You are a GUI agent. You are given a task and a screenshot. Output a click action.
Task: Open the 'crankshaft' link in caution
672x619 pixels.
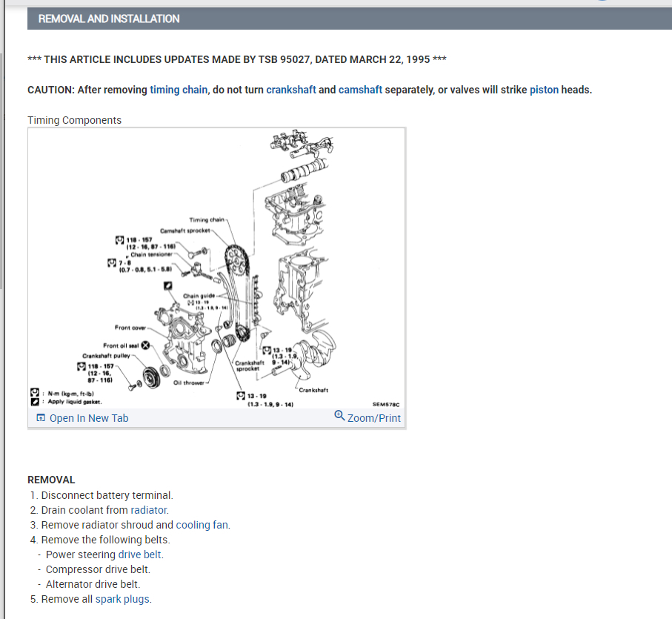point(291,90)
